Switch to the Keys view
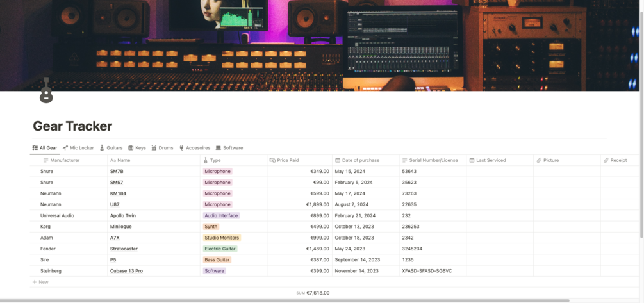This screenshot has height=303, width=644. point(136,148)
